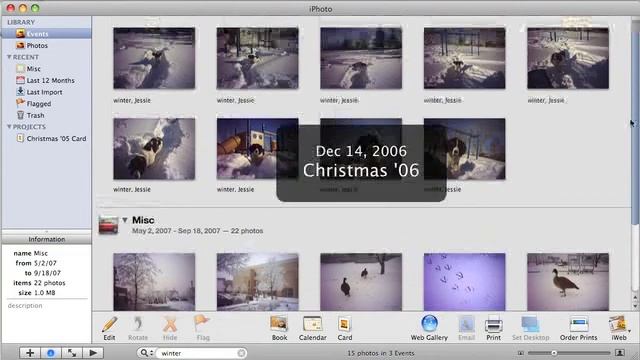Screen dimensions: 640x360
Task: Send photos to iWeb
Action: [x=619, y=329]
